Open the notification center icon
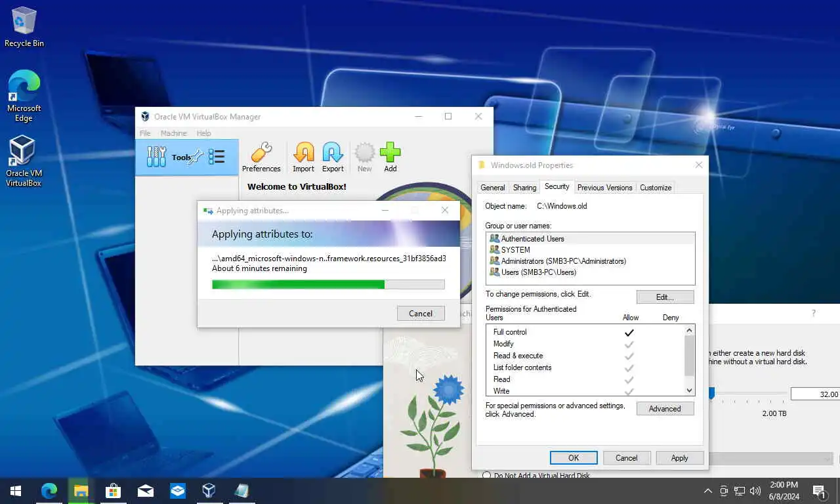The height and width of the screenshot is (504, 840). tap(819, 491)
